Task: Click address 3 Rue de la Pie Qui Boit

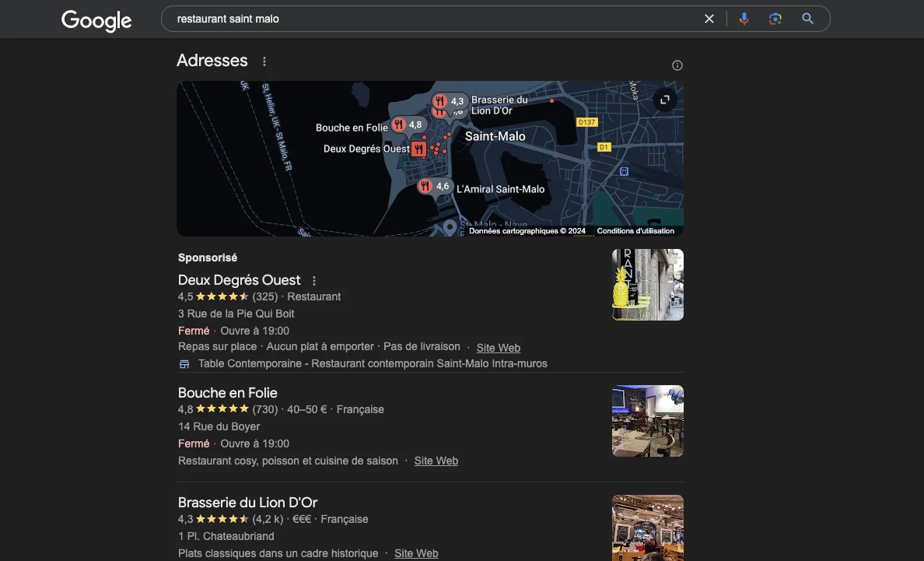Action: pos(236,314)
